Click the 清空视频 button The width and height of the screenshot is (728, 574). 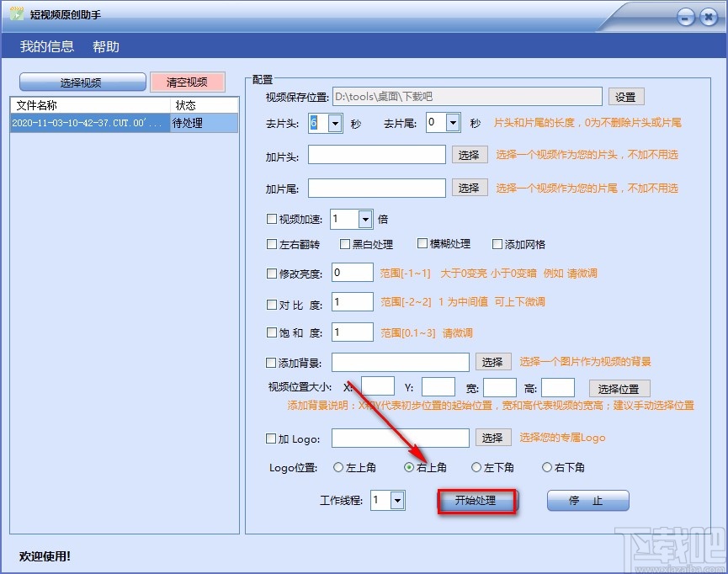tap(188, 82)
